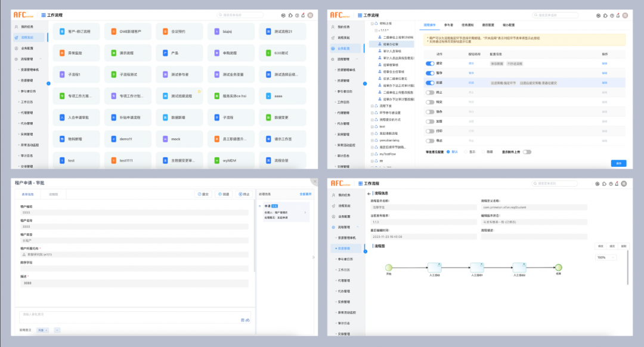Enable the 打印 action toggle
This screenshot has width=644, height=347.
click(x=430, y=131)
